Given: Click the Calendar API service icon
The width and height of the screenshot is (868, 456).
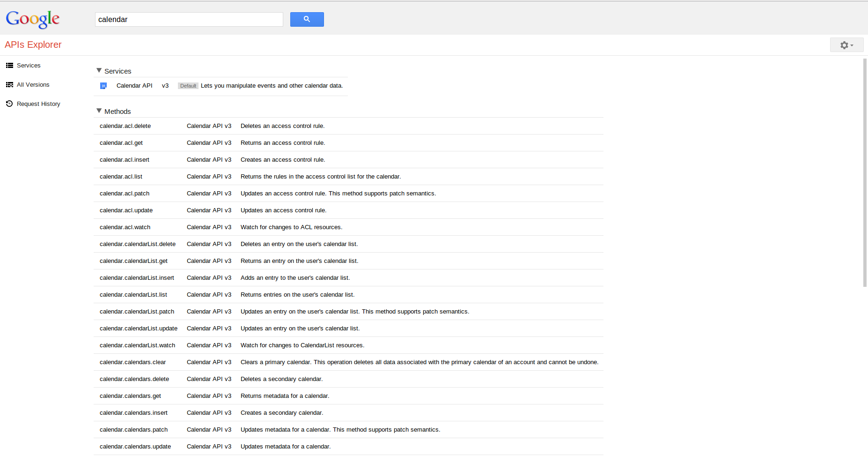Looking at the screenshot, I should click(x=103, y=86).
